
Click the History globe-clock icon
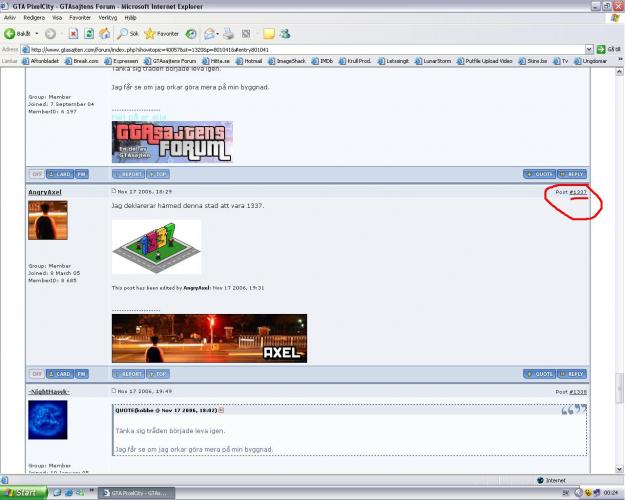(191, 34)
